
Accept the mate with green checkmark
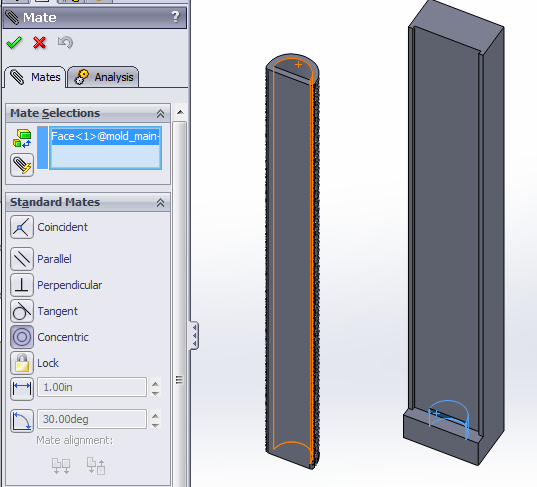(x=14, y=43)
